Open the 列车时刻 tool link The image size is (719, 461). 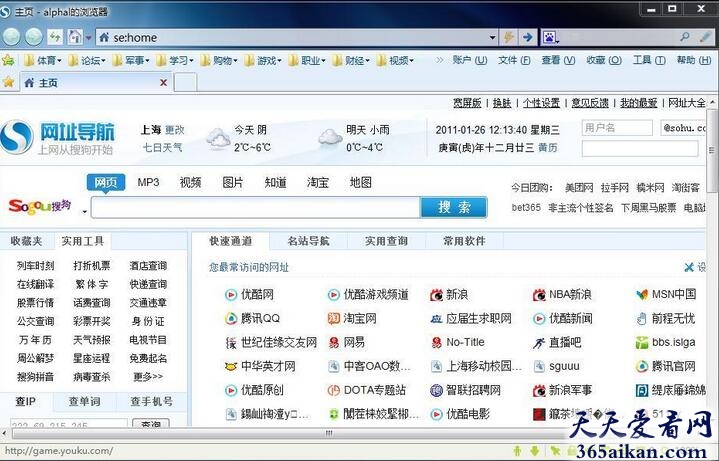click(x=35, y=266)
